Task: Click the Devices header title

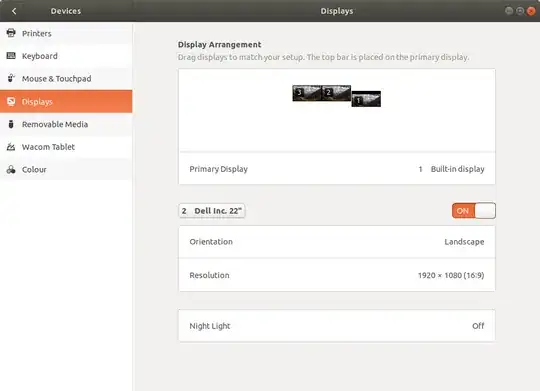Action: click(66, 11)
